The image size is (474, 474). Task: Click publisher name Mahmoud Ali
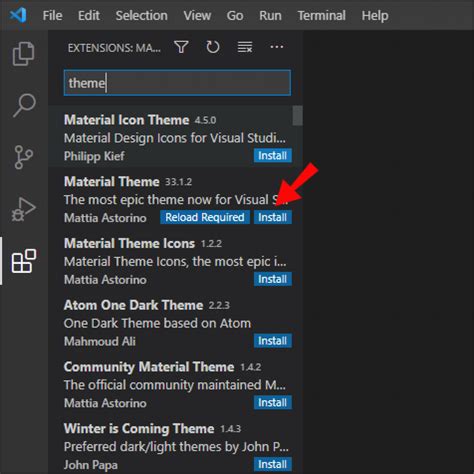tap(100, 341)
